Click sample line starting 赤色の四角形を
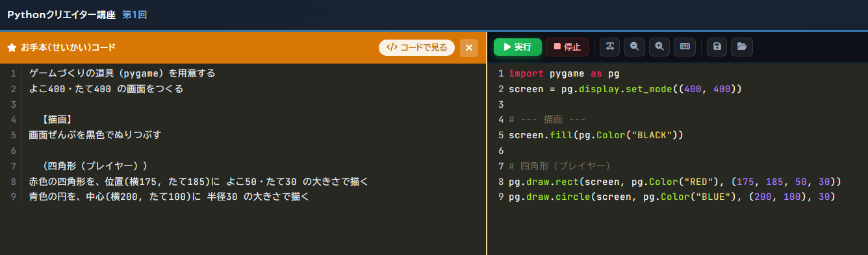This screenshot has width=868, height=255. click(199, 182)
